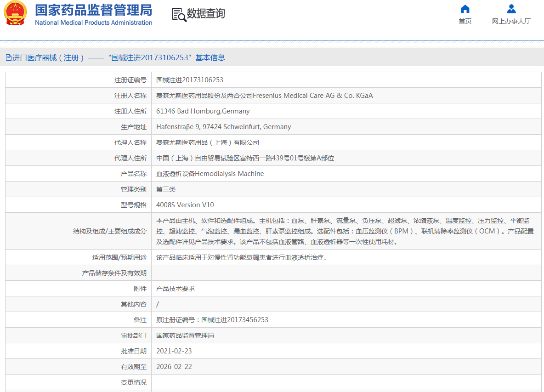Click the 代理人住所 row label

coord(130,158)
